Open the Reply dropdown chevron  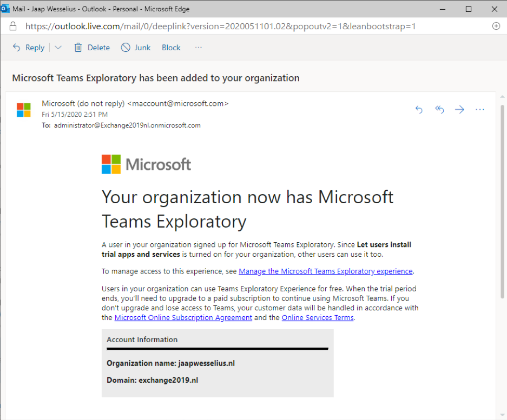tap(58, 47)
